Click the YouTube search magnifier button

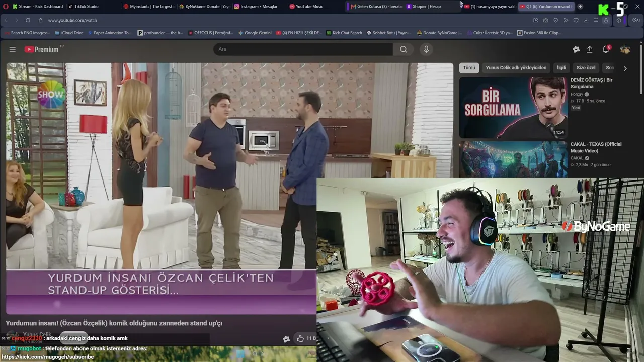[404, 49]
